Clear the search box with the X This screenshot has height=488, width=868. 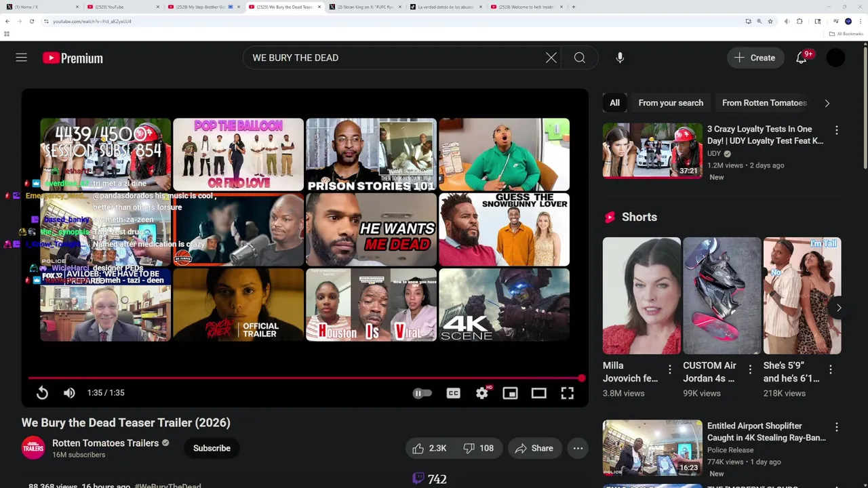(551, 58)
